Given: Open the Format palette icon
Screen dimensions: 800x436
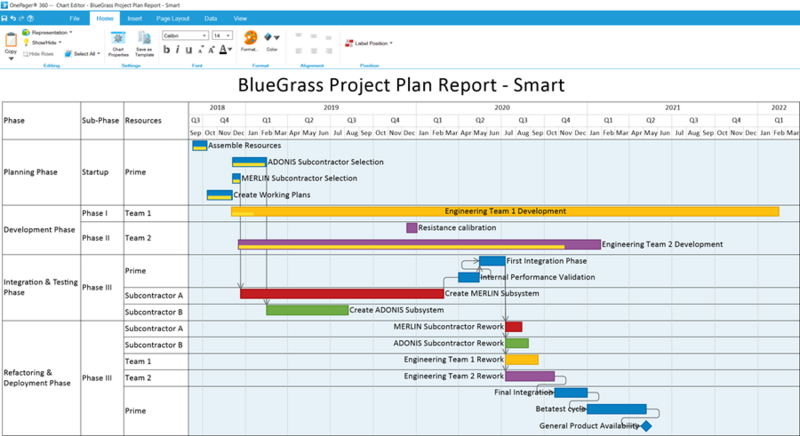Looking at the screenshot, I should tap(250, 40).
